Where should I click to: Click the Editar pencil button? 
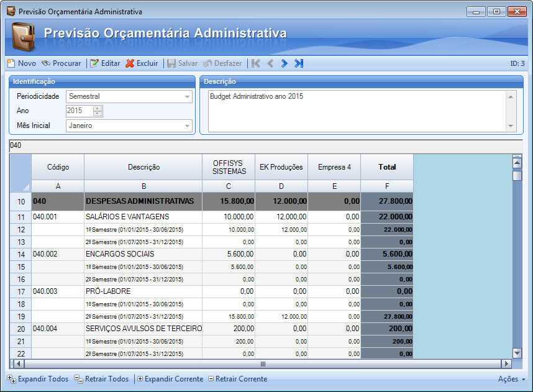point(105,63)
